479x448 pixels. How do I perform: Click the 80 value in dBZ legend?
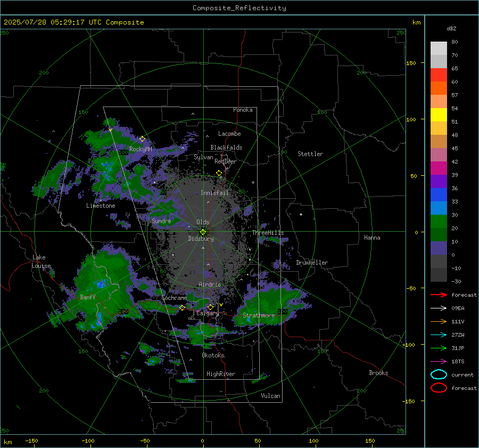[x=455, y=42]
